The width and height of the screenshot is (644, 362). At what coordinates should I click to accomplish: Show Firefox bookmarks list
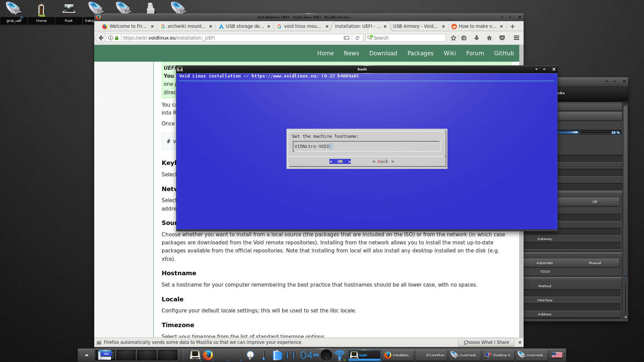(464, 38)
